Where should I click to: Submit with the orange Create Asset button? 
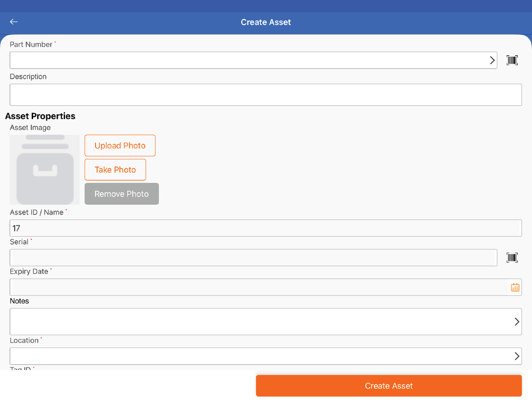pos(389,386)
